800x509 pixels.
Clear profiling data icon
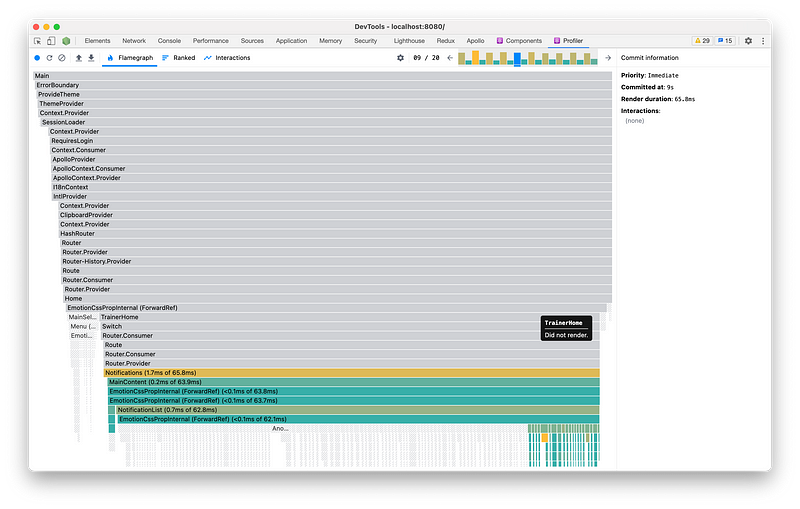[x=61, y=58]
